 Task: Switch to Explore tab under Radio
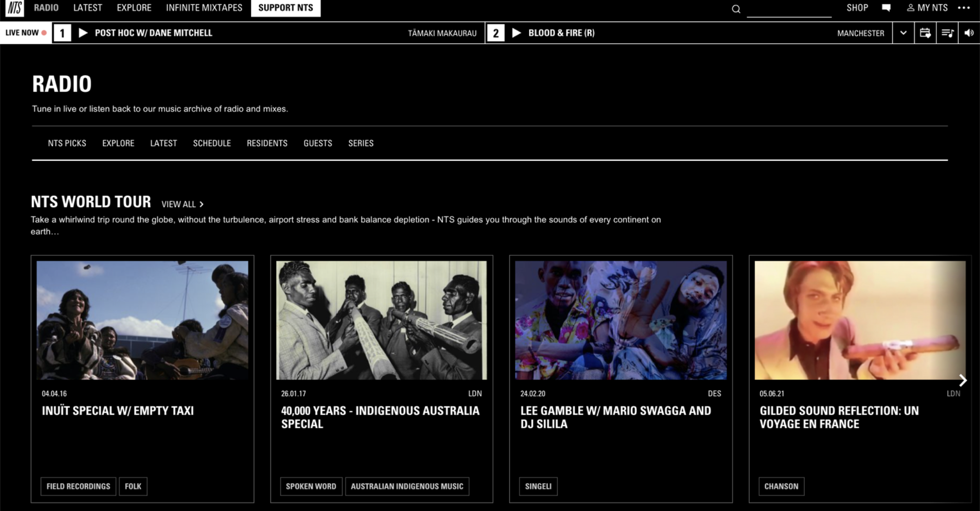(118, 143)
